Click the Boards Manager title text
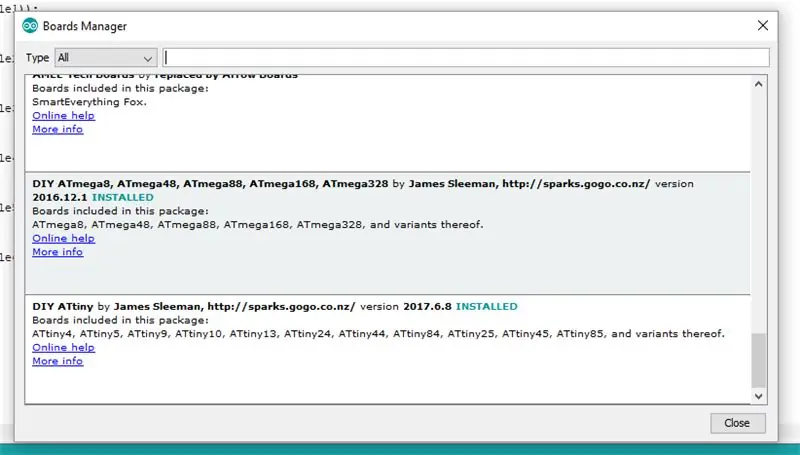Image resolution: width=800 pixels, height=455 pixels. pos(85,26)
